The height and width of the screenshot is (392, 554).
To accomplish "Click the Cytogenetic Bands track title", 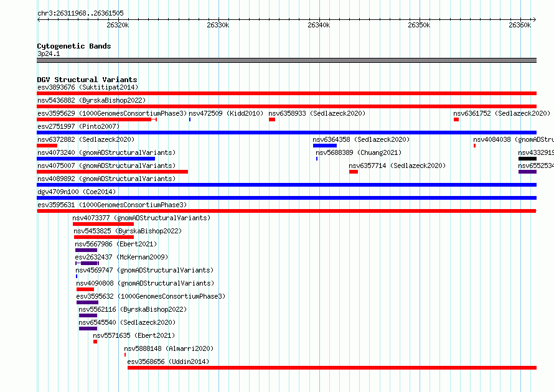I will [74, 46].
